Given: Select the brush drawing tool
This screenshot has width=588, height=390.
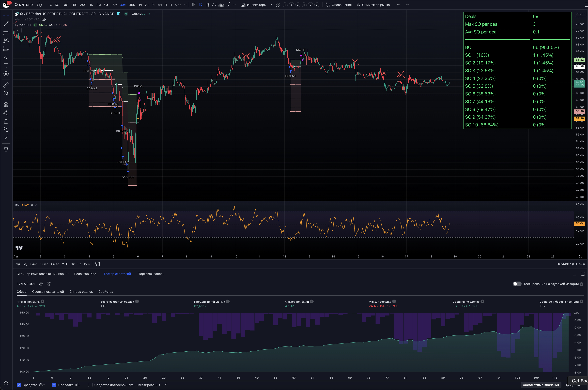Looking at the screenshot, I should tap(6, 57).
